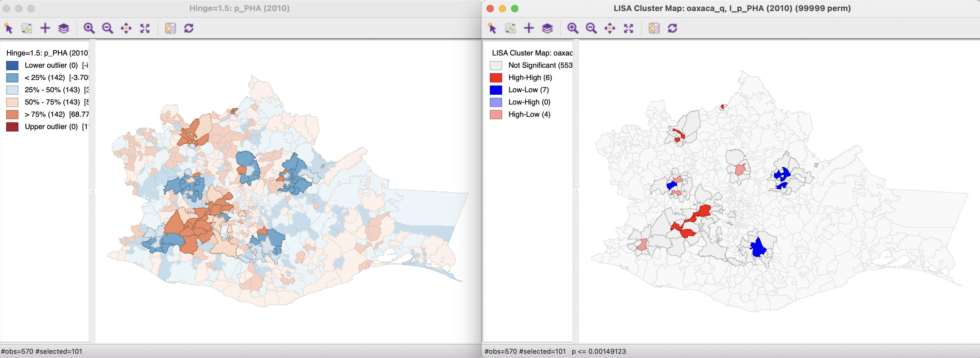The height and width of the screenshot is (358, 980).
Task: Click the Hinge map legend splitter handle
Action: point(92,192)
